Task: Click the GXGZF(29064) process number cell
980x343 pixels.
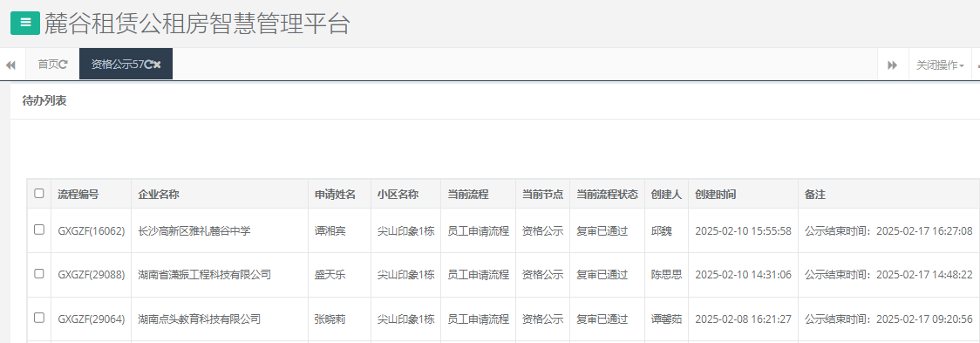Action: point(92,319)
